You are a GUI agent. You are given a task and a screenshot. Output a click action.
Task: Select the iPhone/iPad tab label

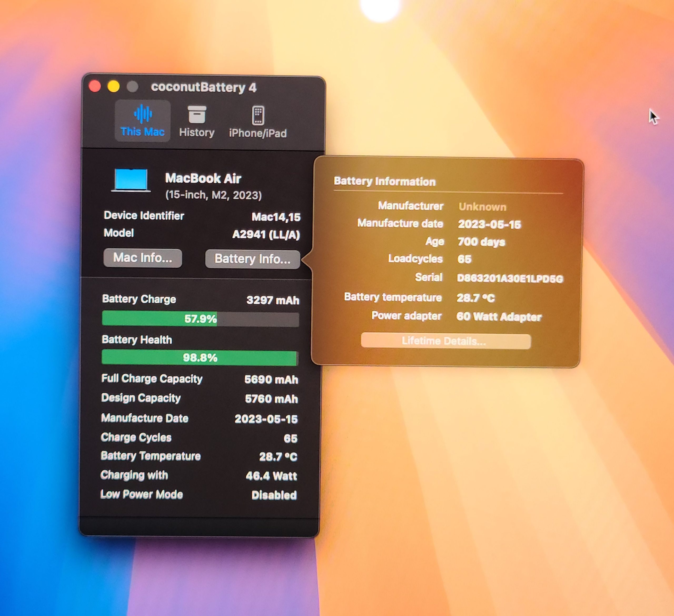258,133
